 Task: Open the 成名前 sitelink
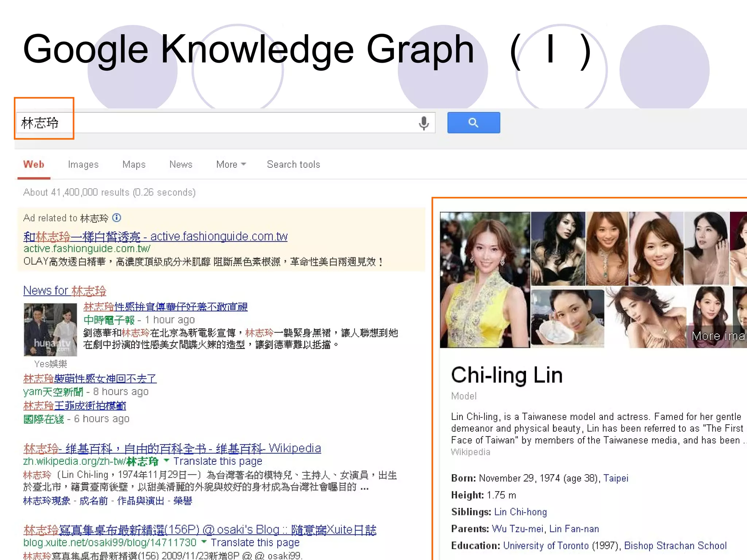coord(94,501)
